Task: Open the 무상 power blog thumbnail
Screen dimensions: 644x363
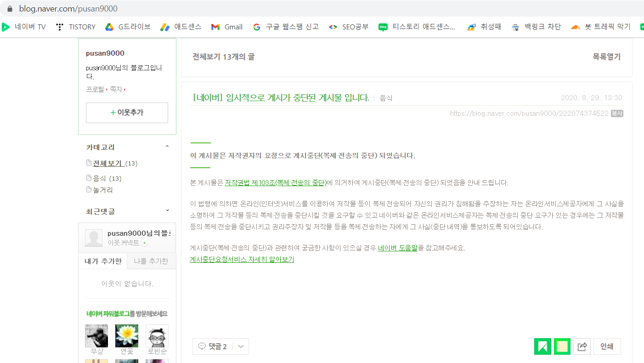Action: tap(96, 336)
